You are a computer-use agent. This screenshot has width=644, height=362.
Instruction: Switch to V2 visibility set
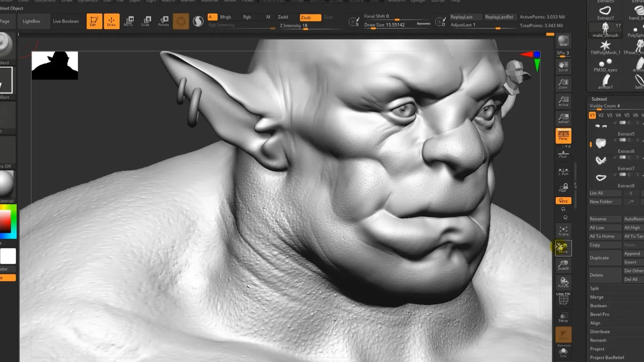pyautogui.click(x=601, y=115)
